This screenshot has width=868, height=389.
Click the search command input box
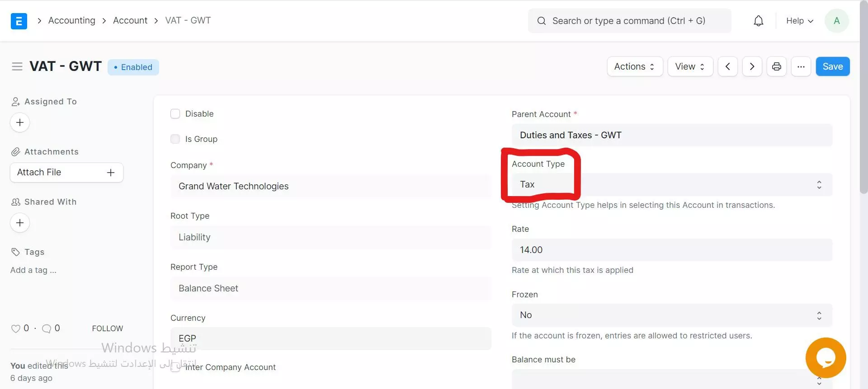pyautogui.click(x=629, y=21)
